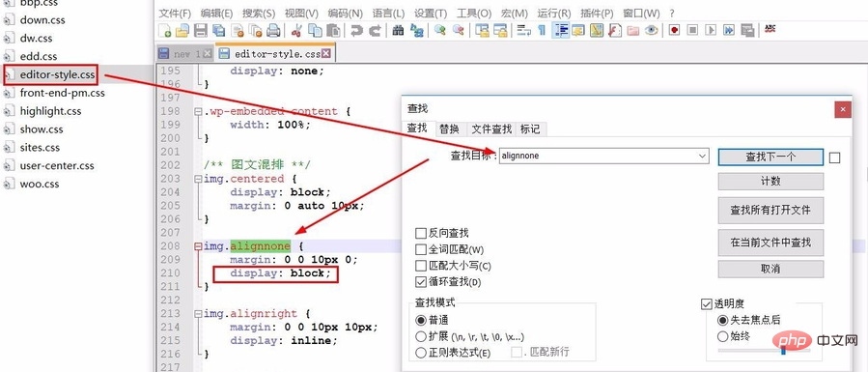868x372 pixels.
Task: Select the 普通 search mode radio
Action: (x=421, y=320)
